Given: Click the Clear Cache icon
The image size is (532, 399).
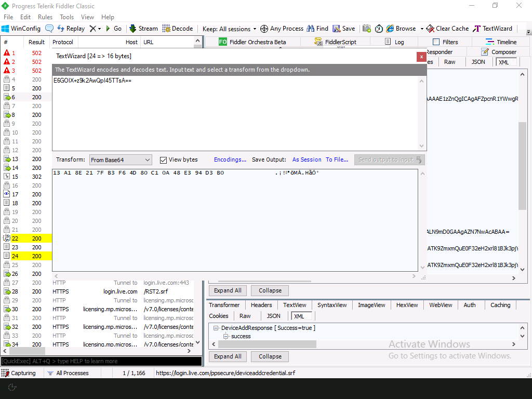Looking at the screenshot, I should 430,29.
